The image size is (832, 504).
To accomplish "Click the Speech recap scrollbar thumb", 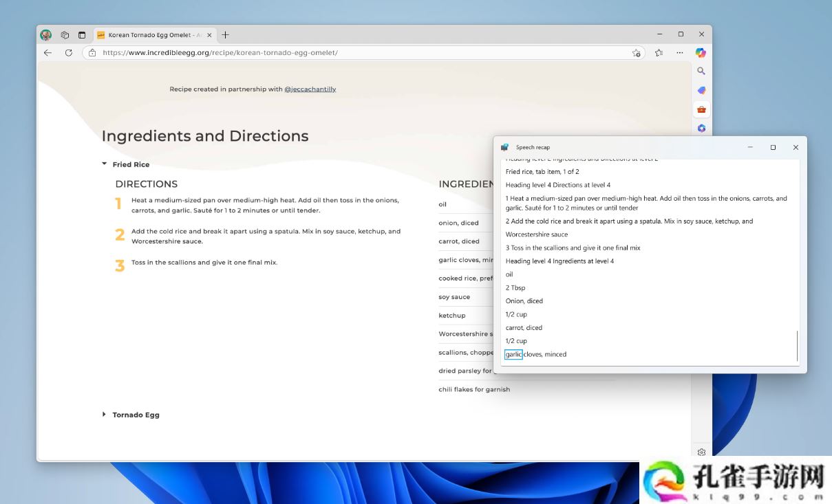I will pyautogui.click(x=797, y=346).
